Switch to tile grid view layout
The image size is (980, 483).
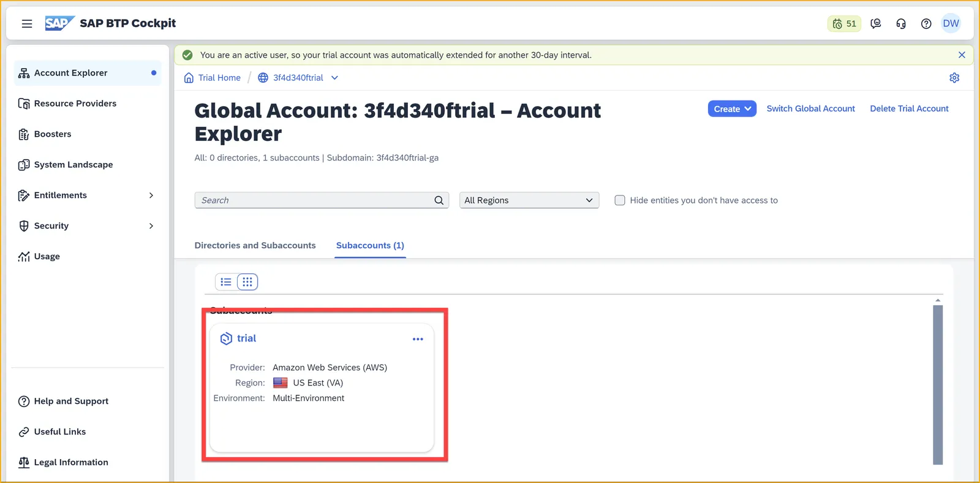(x=247, y=282)
